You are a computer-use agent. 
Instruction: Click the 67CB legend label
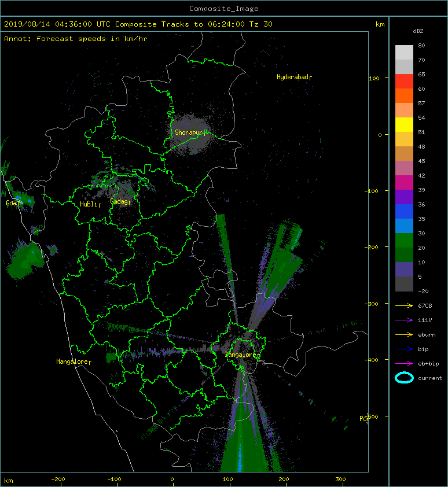point(425,305)
